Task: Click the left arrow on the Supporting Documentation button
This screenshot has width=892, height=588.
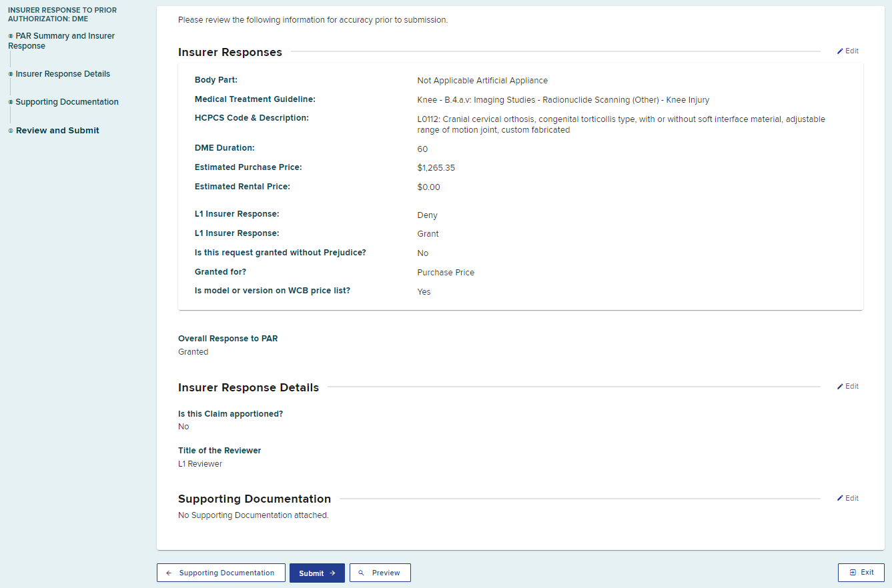Action: click(169, 573)
